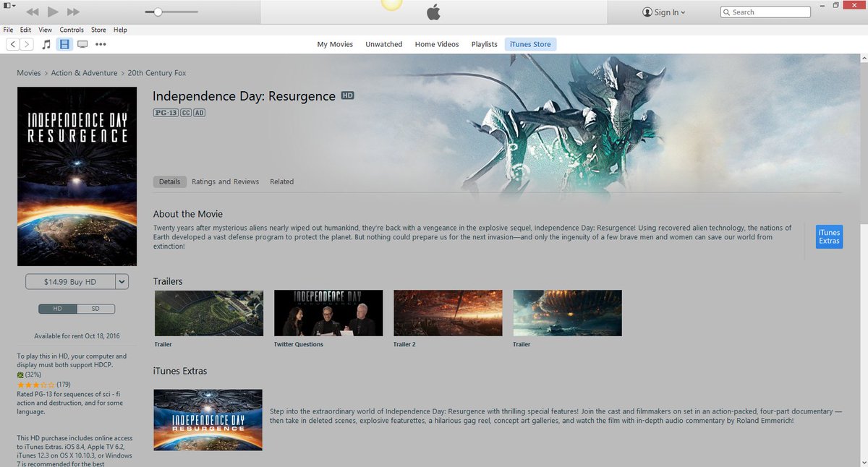This screenshot has height=467, width=868.
Task: Select the iTunes Store tab
Action: coord(530,44)
